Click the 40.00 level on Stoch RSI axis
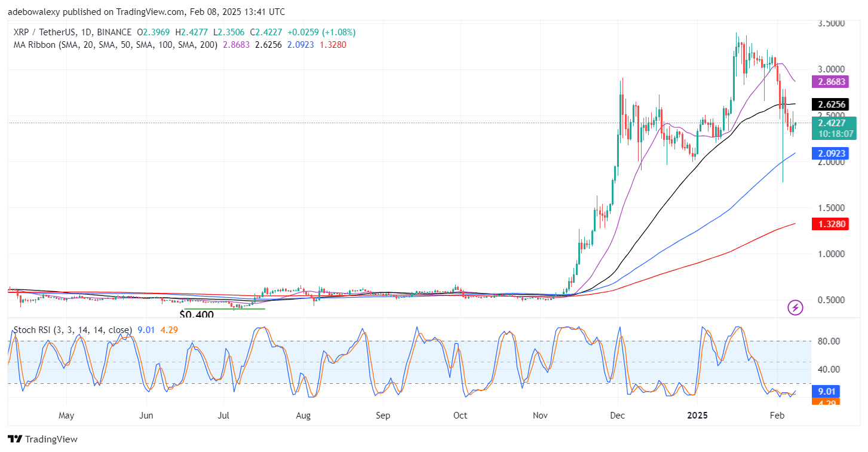Viewport: 868px width, 452px height. [828, 369]
